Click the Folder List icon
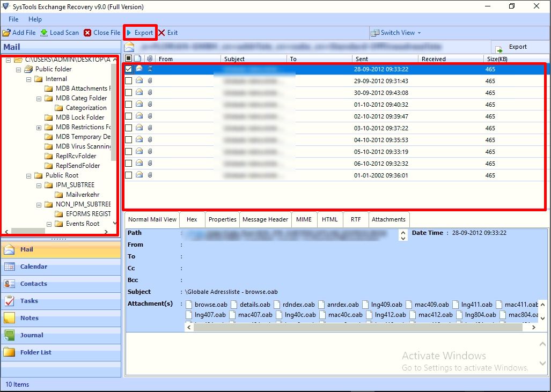551x392 pixels. 9,352
